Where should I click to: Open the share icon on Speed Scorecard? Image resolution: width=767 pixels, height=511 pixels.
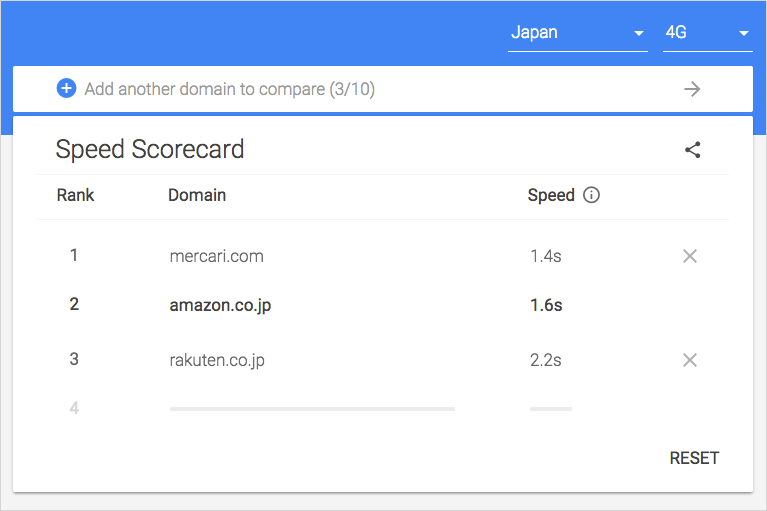pos(693,150)
